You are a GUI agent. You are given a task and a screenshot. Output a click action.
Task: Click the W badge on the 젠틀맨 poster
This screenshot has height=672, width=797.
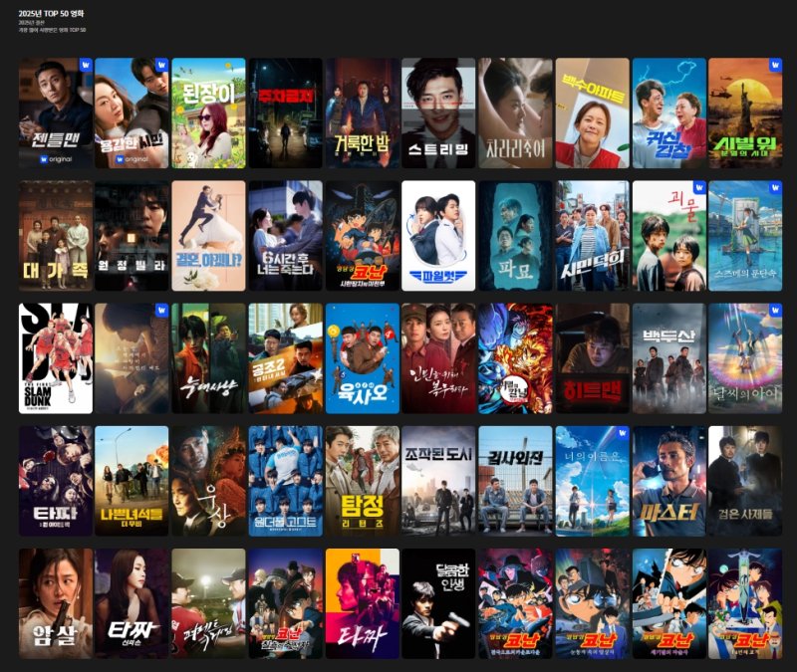[85, 66]
